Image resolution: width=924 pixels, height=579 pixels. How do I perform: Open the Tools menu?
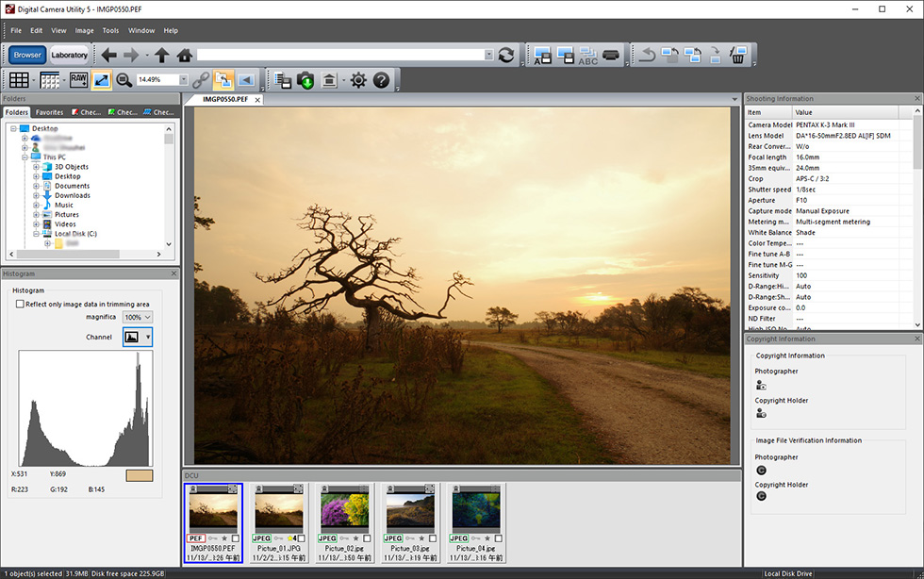click(110, 30)
